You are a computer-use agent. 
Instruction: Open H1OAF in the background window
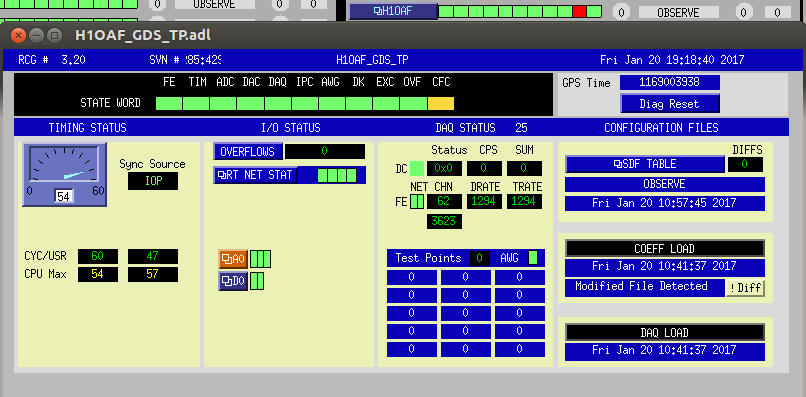pyautogui.click(x=393, y=11)
